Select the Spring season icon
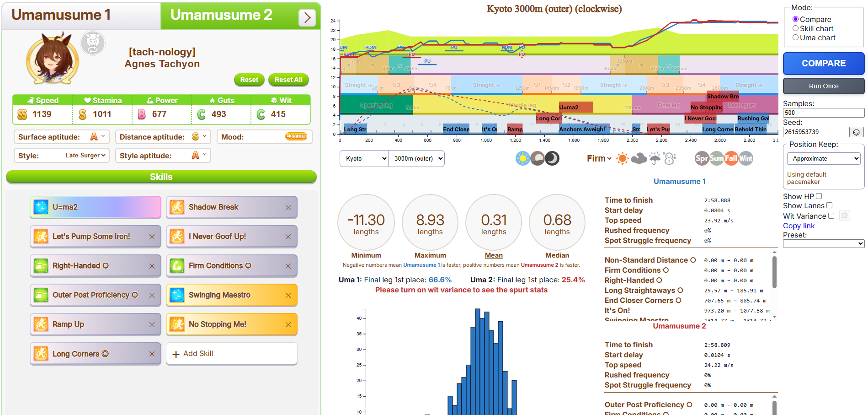 [701, 159]
